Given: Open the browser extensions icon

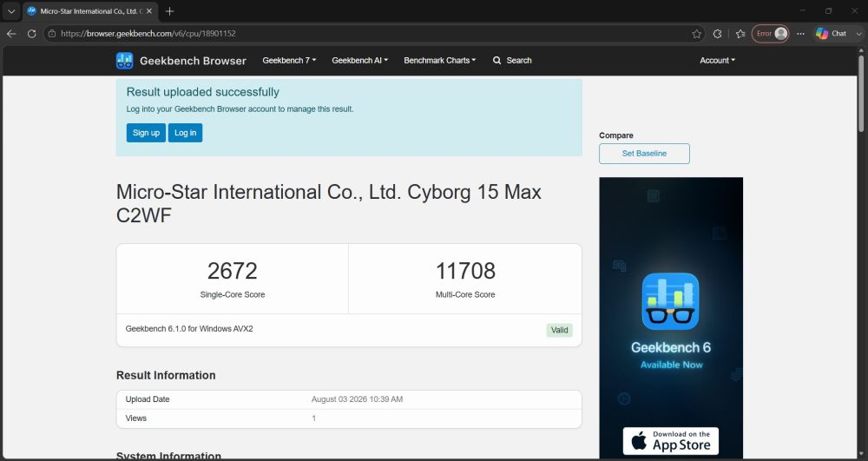Looking at the screenshot, I should click(718, 34).
